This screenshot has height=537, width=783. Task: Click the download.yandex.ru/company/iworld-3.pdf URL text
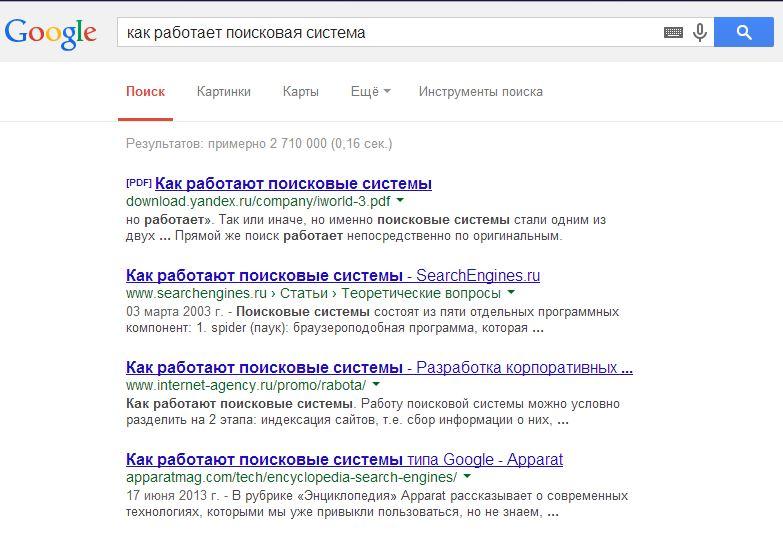coord(258,201)
